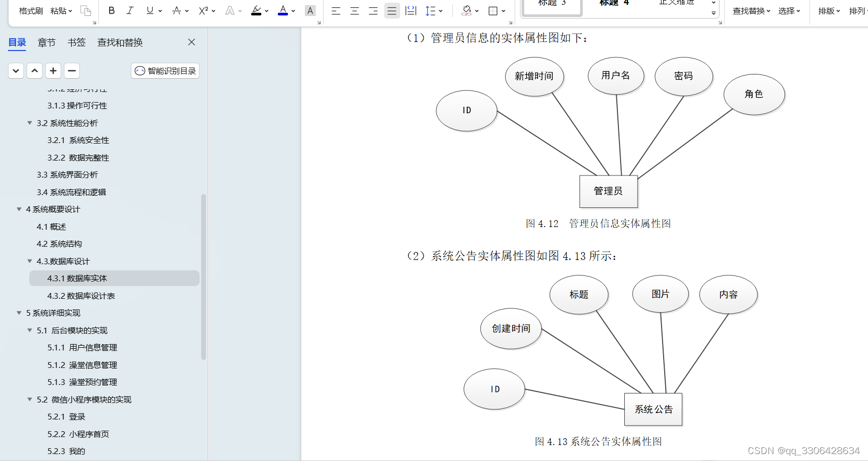Expand all outline levels down arrow
Screen dimensions: 868x461
16,71
